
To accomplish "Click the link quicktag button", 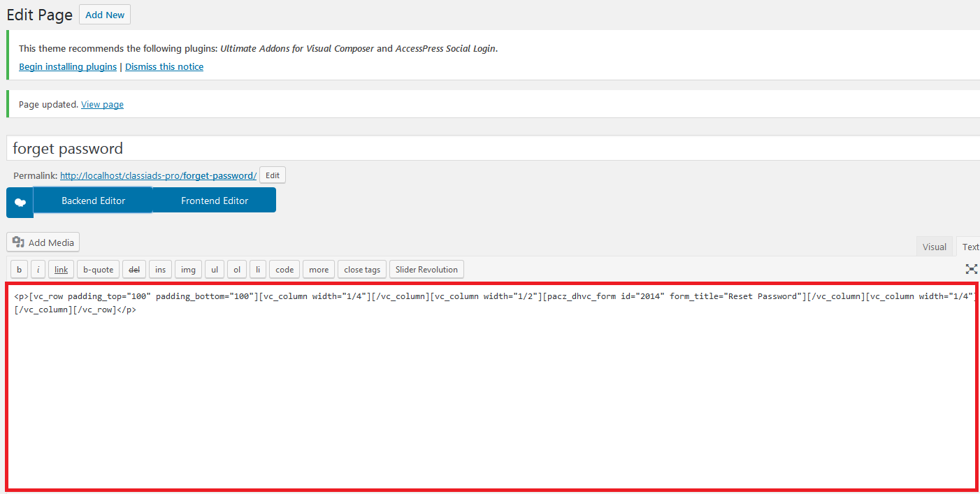I will [62, 270].
